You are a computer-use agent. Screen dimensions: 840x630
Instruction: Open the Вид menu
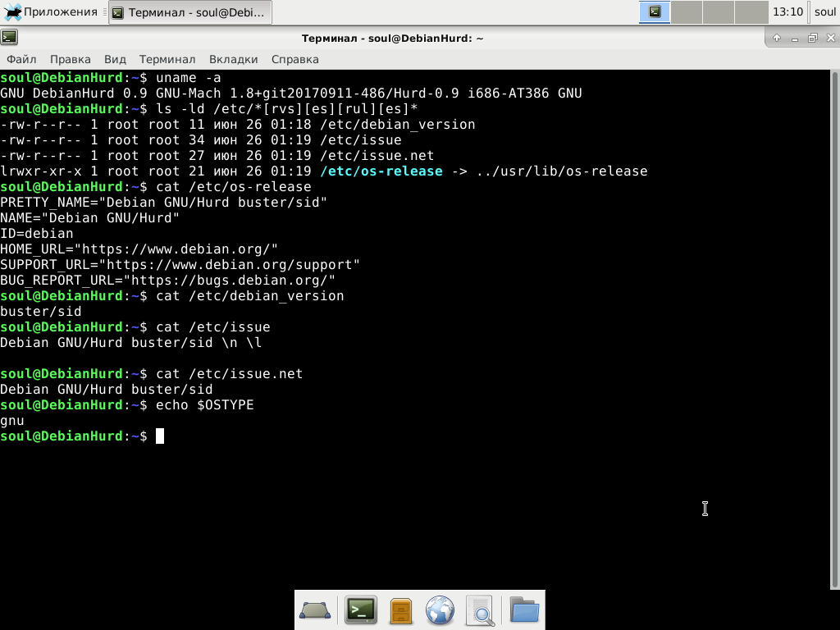[x=115, y=59]
